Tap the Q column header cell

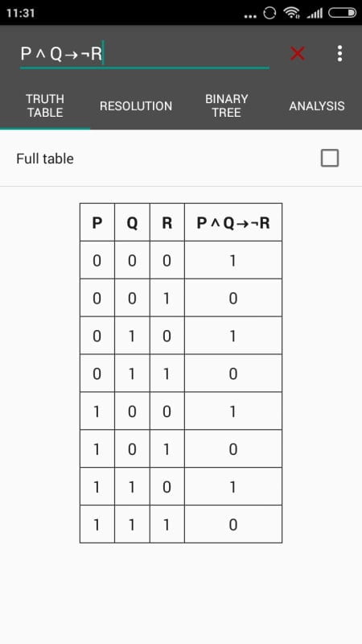[132, 222]
